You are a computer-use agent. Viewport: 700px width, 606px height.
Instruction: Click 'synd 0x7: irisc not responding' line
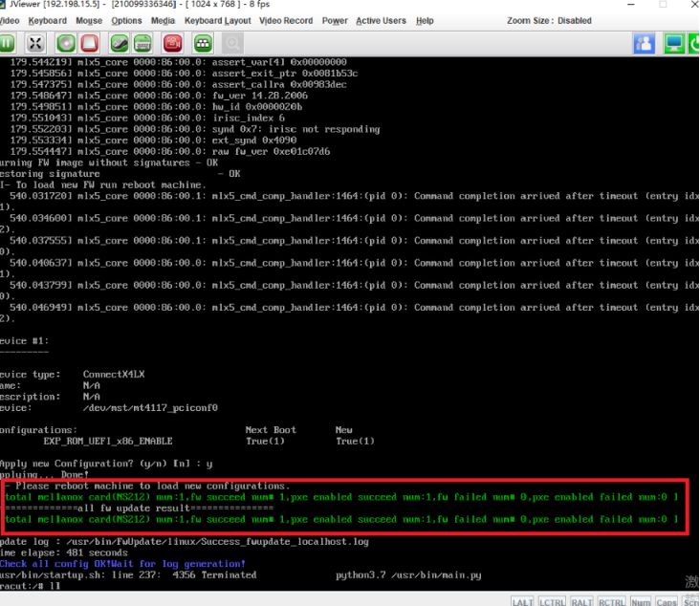click(295, 129)
